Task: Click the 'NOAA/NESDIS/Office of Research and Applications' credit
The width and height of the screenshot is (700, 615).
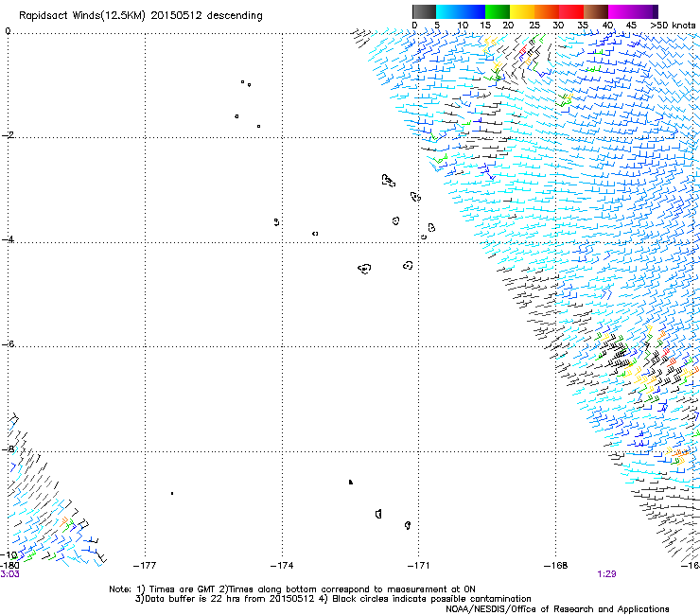Action: [557, 609]
